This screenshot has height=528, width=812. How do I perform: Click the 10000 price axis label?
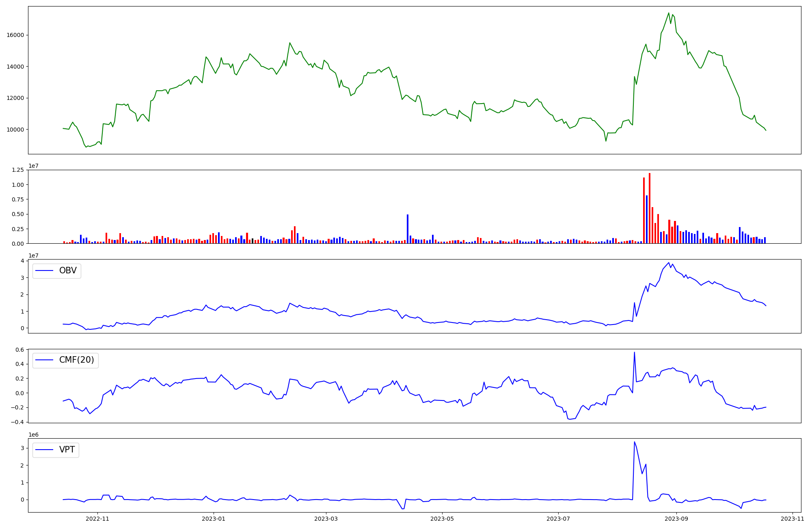[x=15, y=130]
